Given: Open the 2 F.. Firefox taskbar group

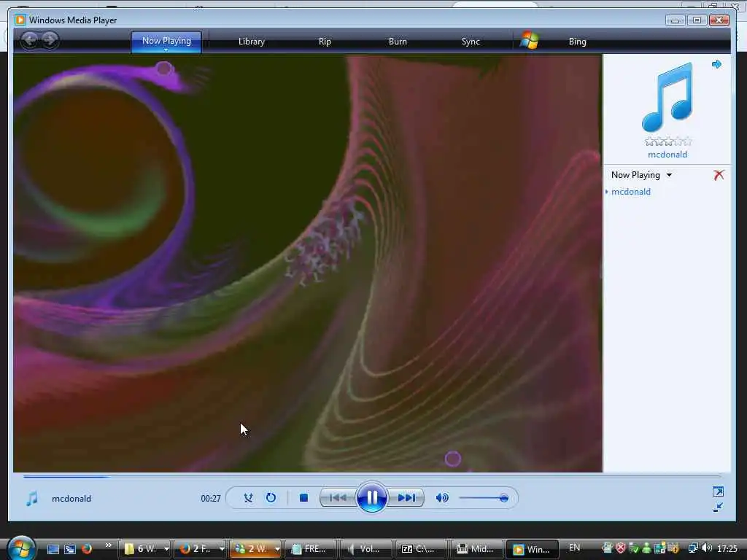Looking at the screenshot, I should pos(196,549).
